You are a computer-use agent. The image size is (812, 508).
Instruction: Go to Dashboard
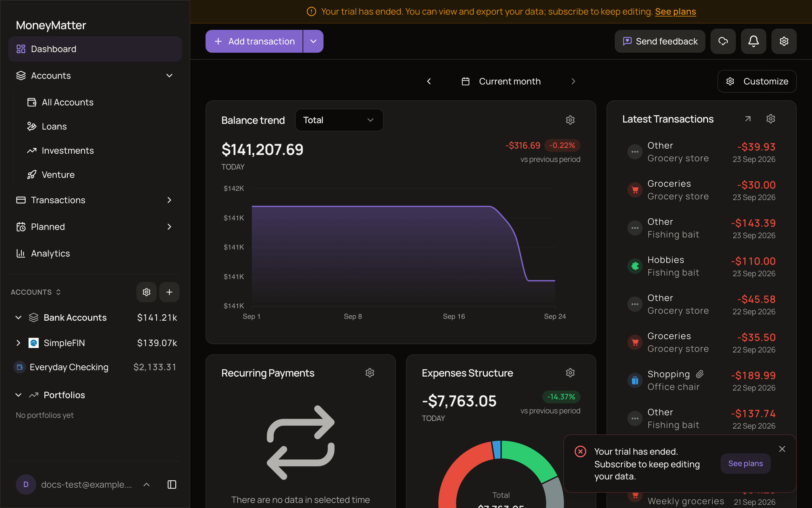[x=95, y=49]
